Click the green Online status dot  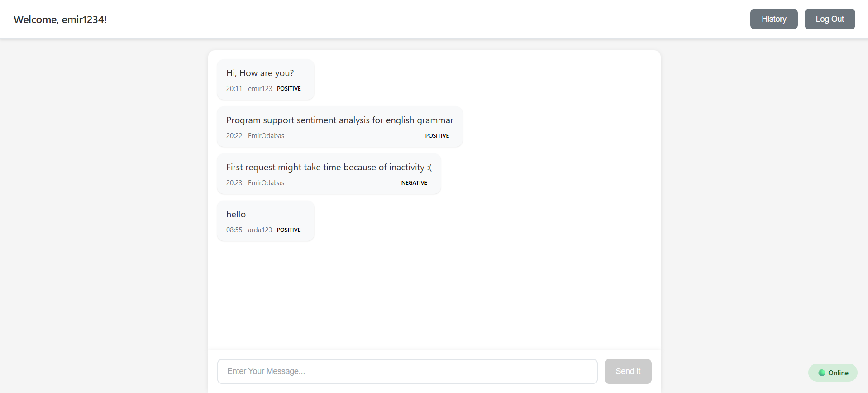[821, 373]
